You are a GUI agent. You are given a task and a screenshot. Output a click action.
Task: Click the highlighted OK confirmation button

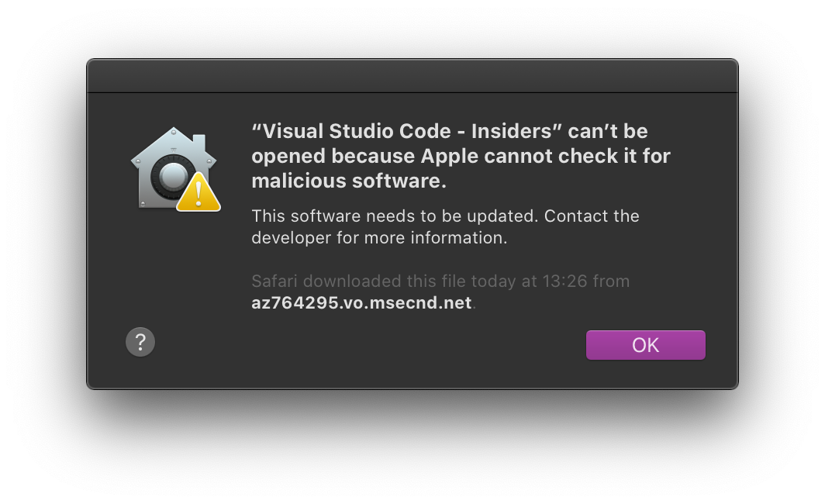click(x=645, y=344)
